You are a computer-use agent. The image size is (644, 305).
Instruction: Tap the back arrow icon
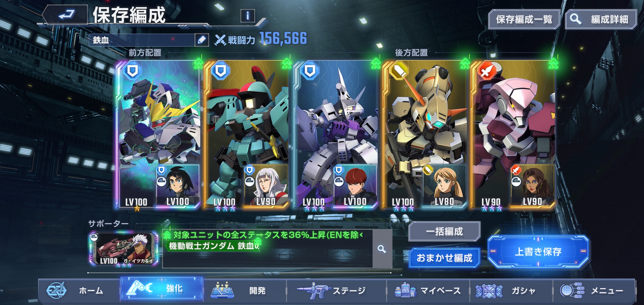point(66,15)
